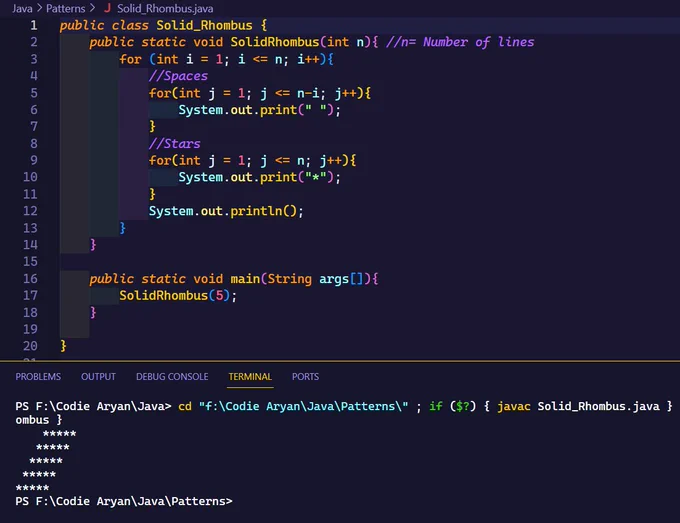The width and height of the screenshot is (680, 523).
Task: Click the '//Stars' comment
Action: (174, 144)
